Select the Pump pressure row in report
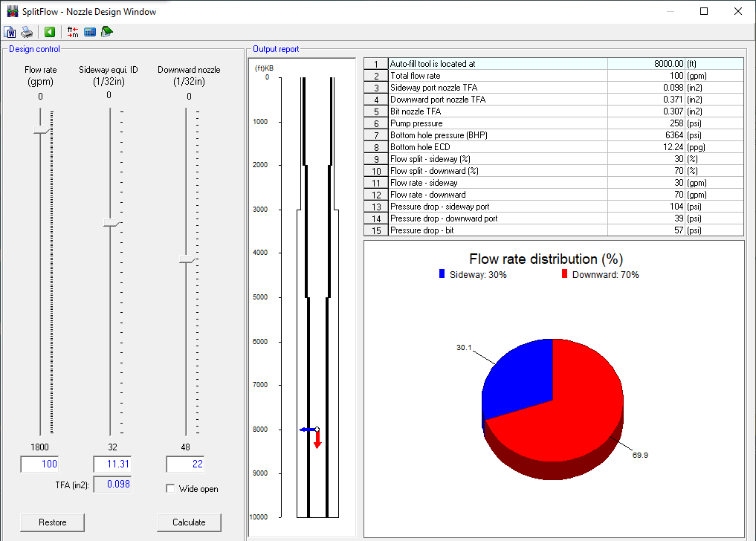Viewport: 756px width, 541px height. point(498,123)
